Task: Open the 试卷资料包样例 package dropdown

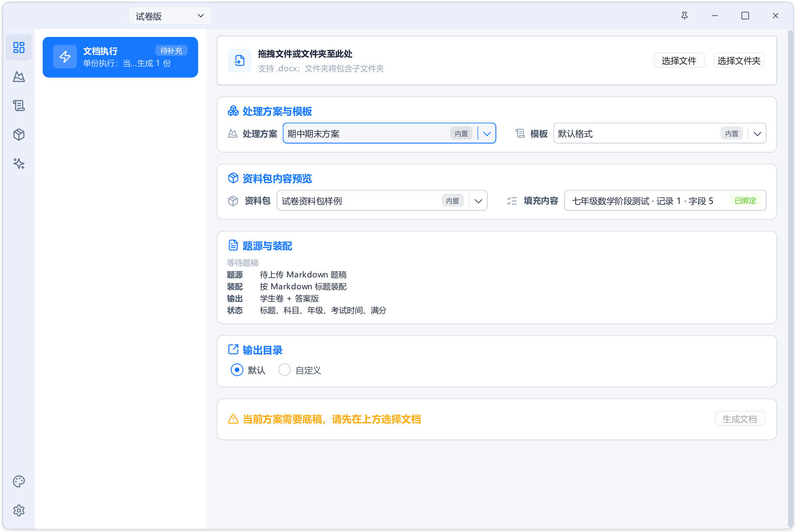Action: 382,200
